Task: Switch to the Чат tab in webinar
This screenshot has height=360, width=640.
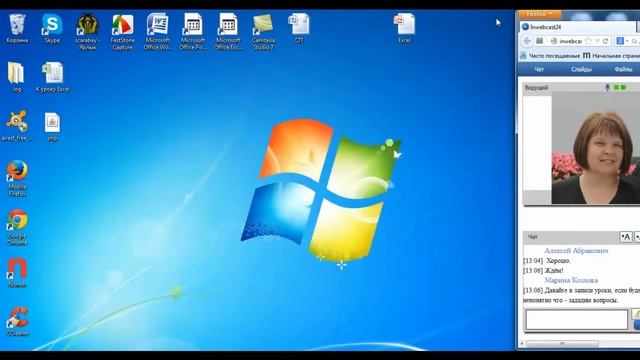Action: pos(539,69)
